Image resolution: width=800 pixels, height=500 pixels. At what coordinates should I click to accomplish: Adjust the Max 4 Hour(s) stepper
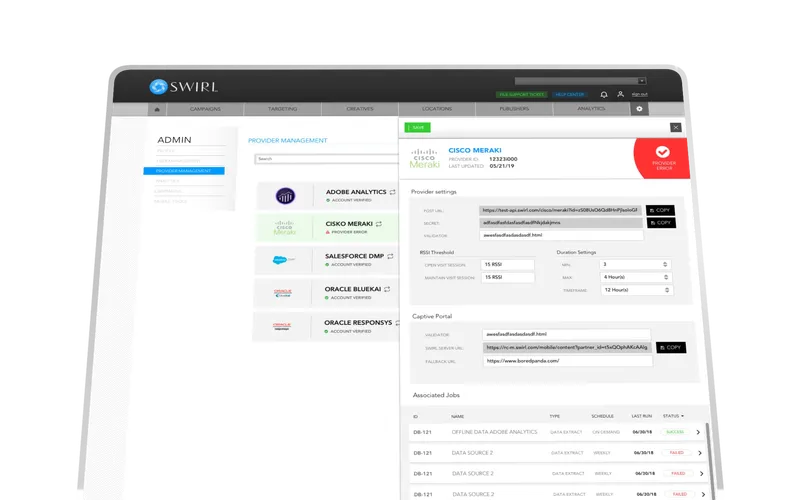(666, 277)
